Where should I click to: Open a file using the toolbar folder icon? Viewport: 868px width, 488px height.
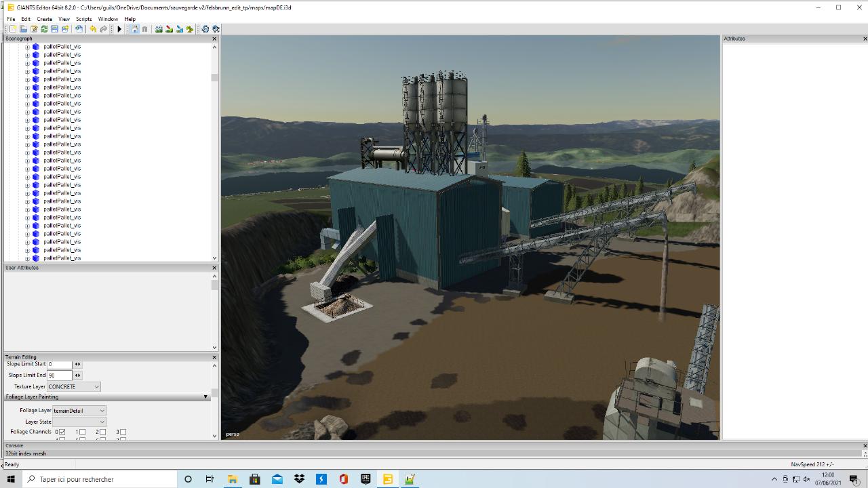pyautogui.click(x=23, y=29)
